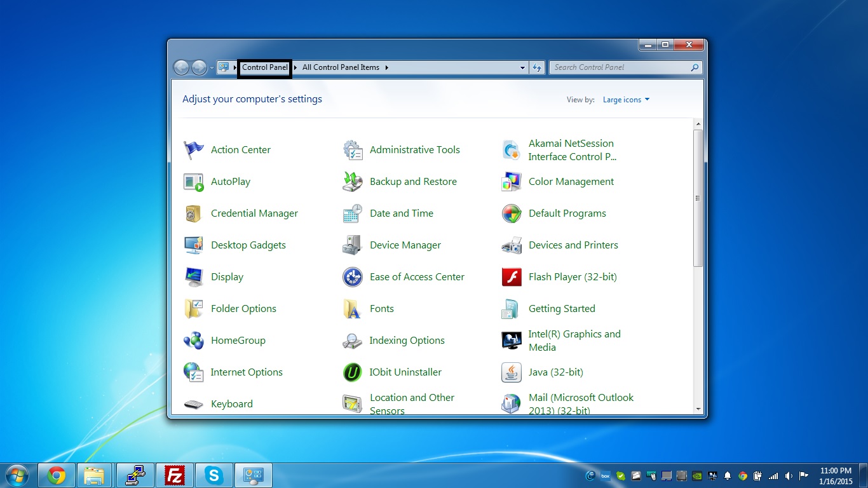Click the Getting Started link
The height and width of the screenshot is (488, 868).
point(562,309)
